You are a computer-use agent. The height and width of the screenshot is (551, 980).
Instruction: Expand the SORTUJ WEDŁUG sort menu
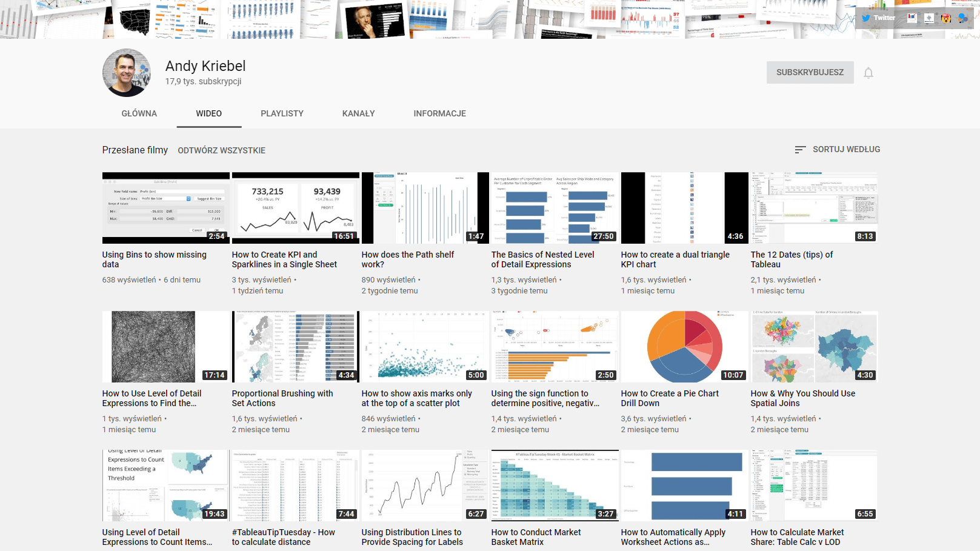[837, 149]
